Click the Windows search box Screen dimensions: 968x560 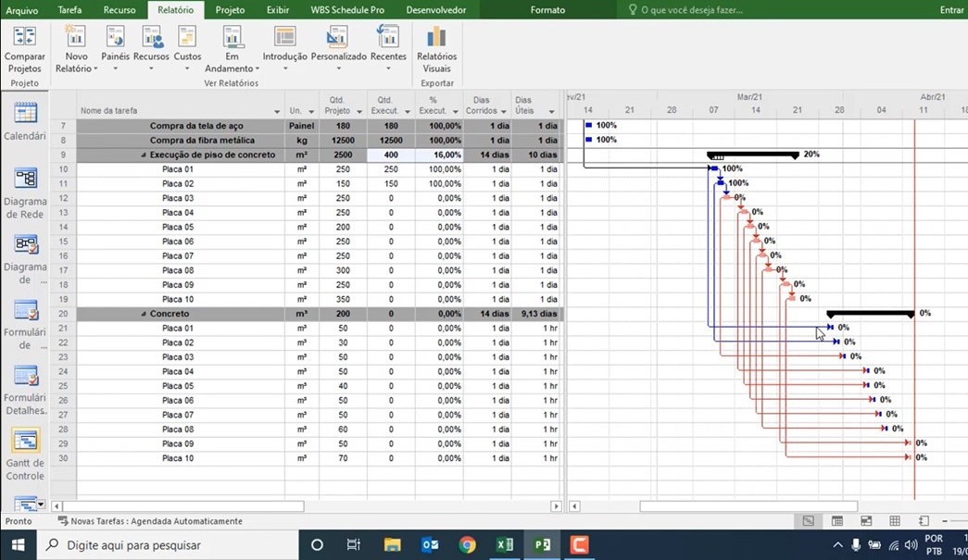(x=168, y=545)
